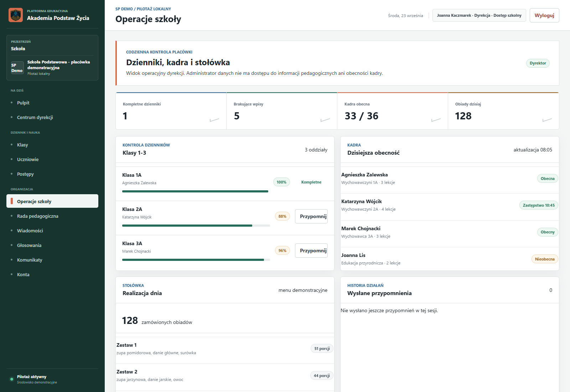Send reminder with Przypomnij for Klasa 2A
This screenshot has width=570, height=392.
[x=311, y=216]
